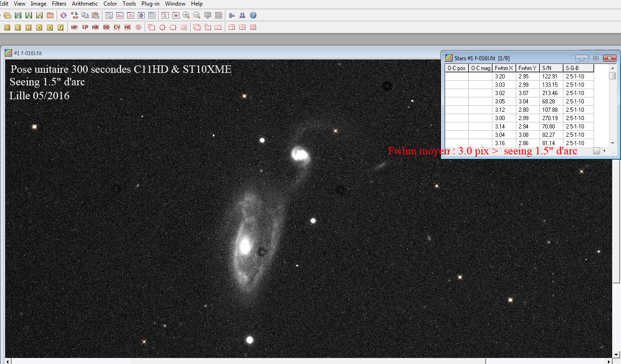Select the S/N cell 133.15
The height and width of the screenshot is (364, 621).
[x=552, y=85]
